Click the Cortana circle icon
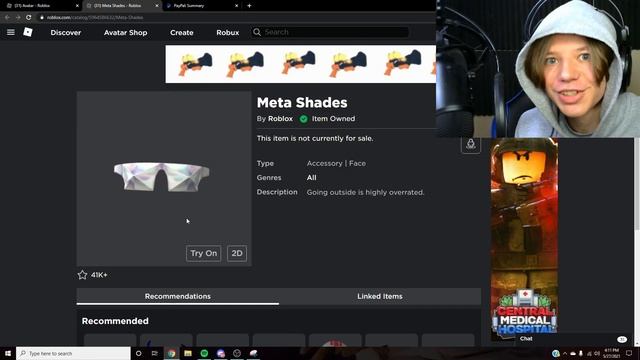Screen dimensions: 640x360 click(x=138, y=353)
